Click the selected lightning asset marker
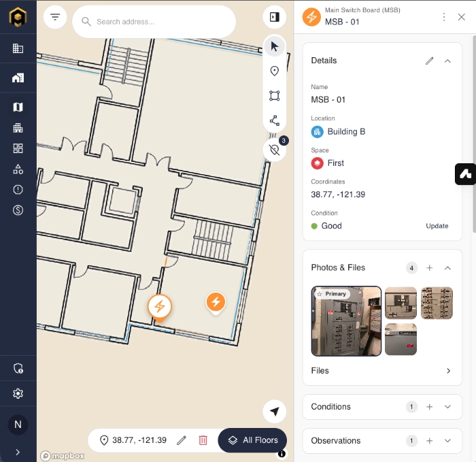This screenshot has width=476, height=462. click(x=160, y=308)
